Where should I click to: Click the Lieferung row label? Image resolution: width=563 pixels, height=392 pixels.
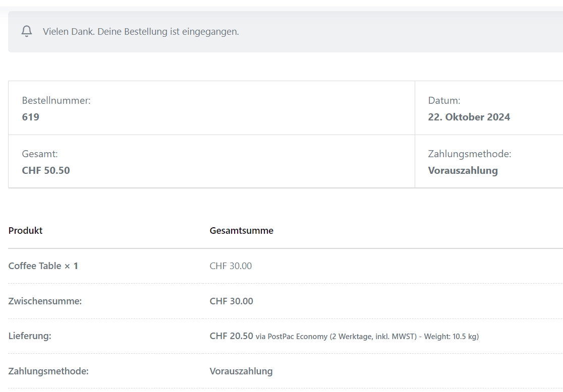[30, 336]
